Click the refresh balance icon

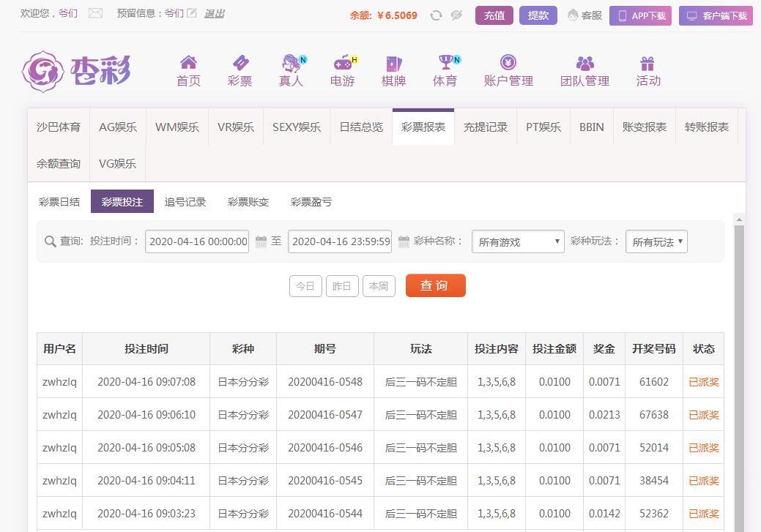point(436,15)
